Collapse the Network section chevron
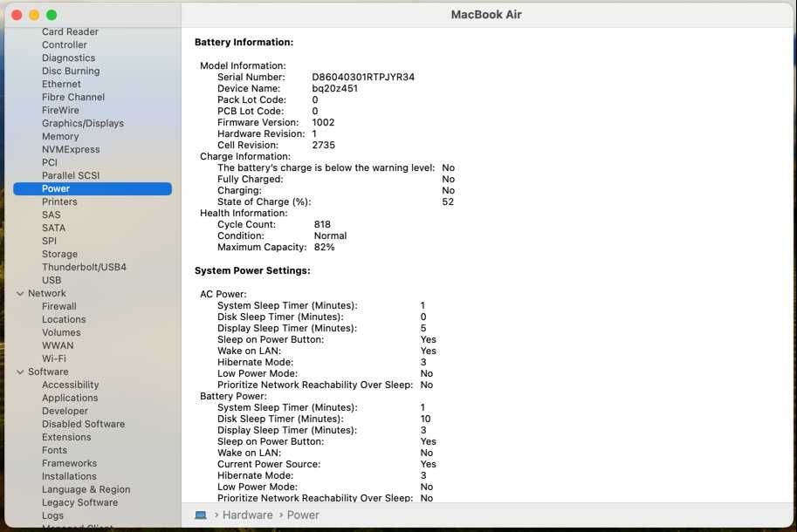Viewport: 797px width, 532px height. (x=20, y=293)
